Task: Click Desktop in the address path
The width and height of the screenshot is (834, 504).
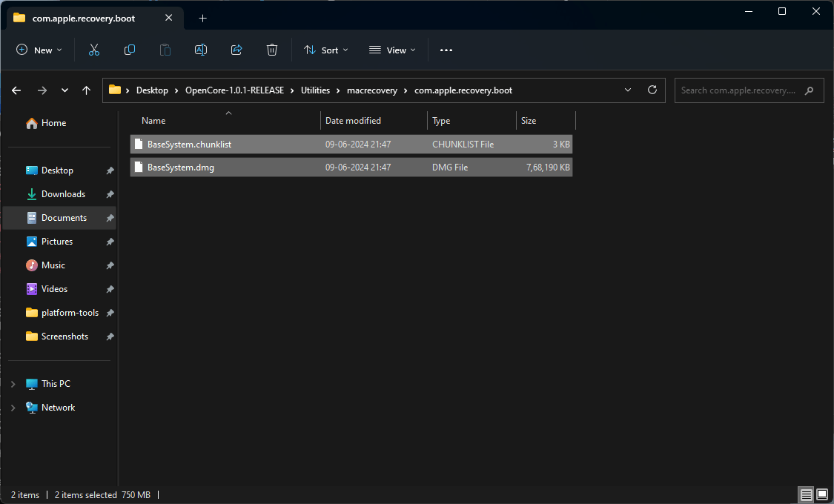Action: point(152,90)
